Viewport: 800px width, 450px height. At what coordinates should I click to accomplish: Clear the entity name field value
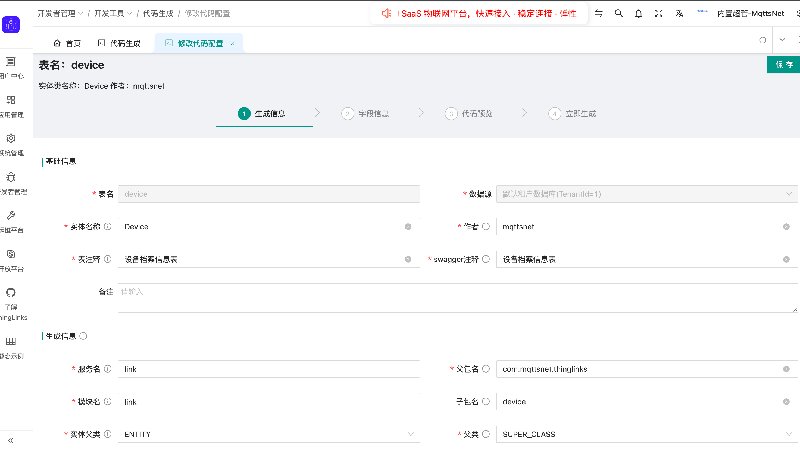408,227
